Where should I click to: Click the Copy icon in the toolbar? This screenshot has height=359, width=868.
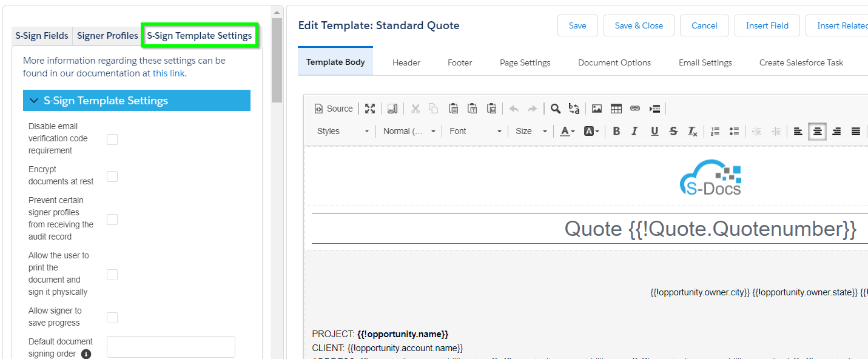coord(434,109)
